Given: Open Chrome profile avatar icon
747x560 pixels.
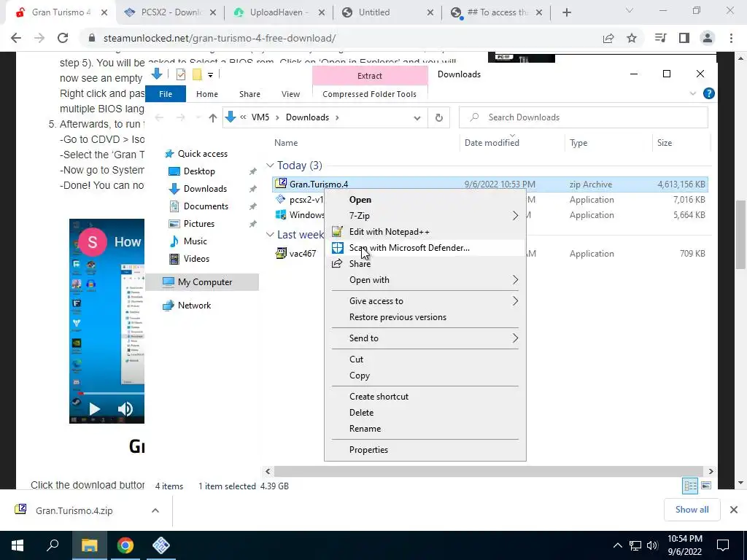Looking at the screenshot, I should pos(708,38).
